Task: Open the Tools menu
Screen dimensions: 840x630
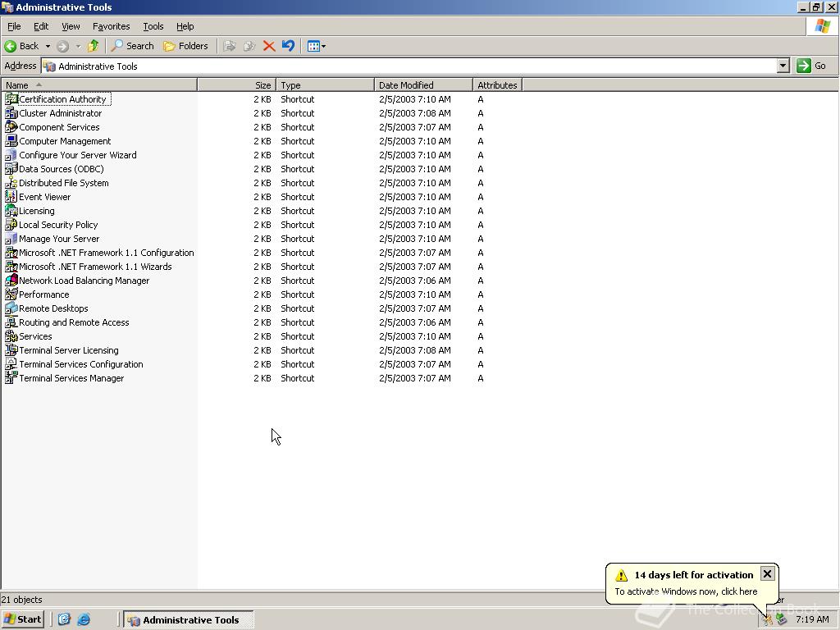Action: (153, 26)
